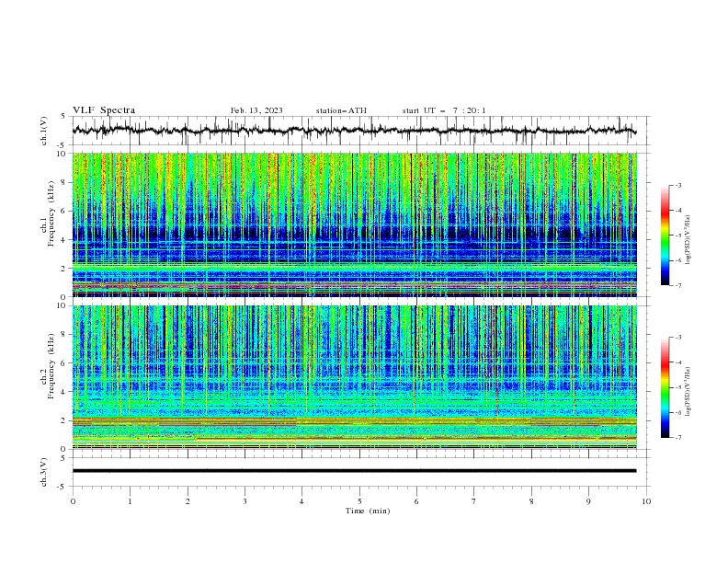
Task: Click the ch.1 log(PSD) colorbar label
Action: click(x=688, y=240)
